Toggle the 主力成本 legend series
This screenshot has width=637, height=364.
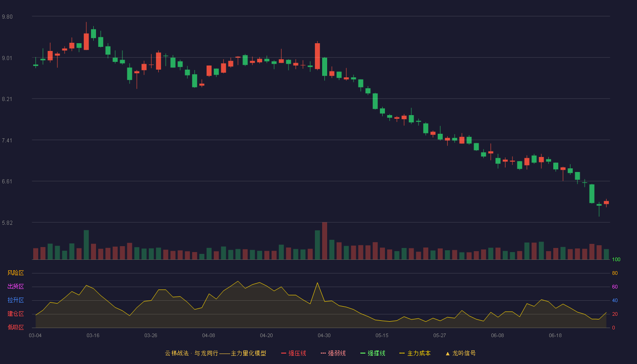(415, 353)
